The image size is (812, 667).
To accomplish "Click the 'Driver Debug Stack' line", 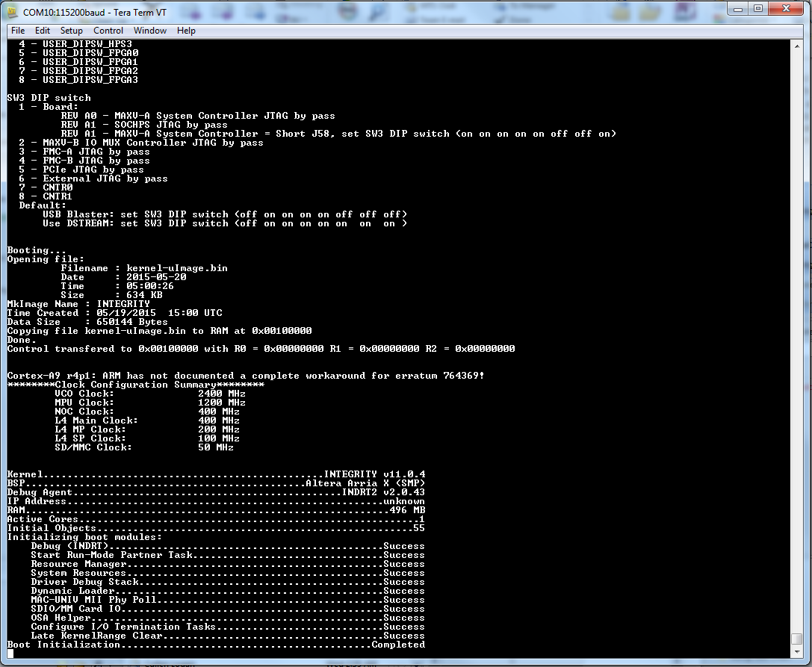I will click(228, 582).
